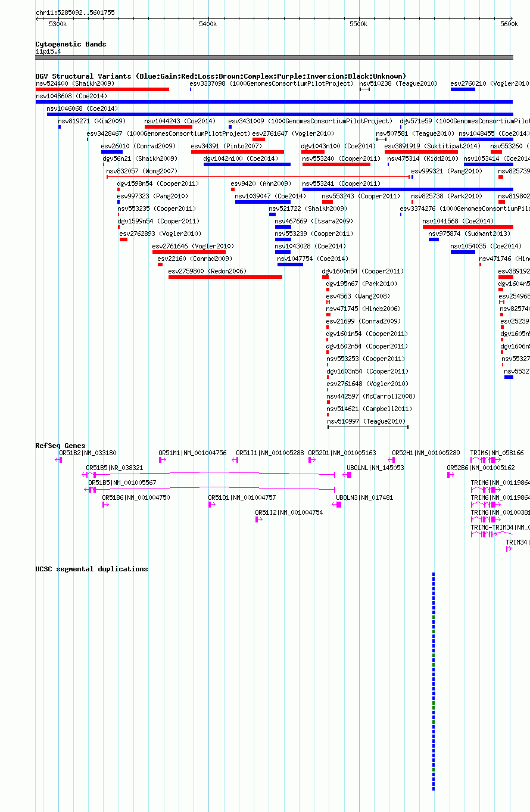Select the OR52D1 gene glyph
The height and width of the screenshot is (812, 530).
(x=311, y=460)
